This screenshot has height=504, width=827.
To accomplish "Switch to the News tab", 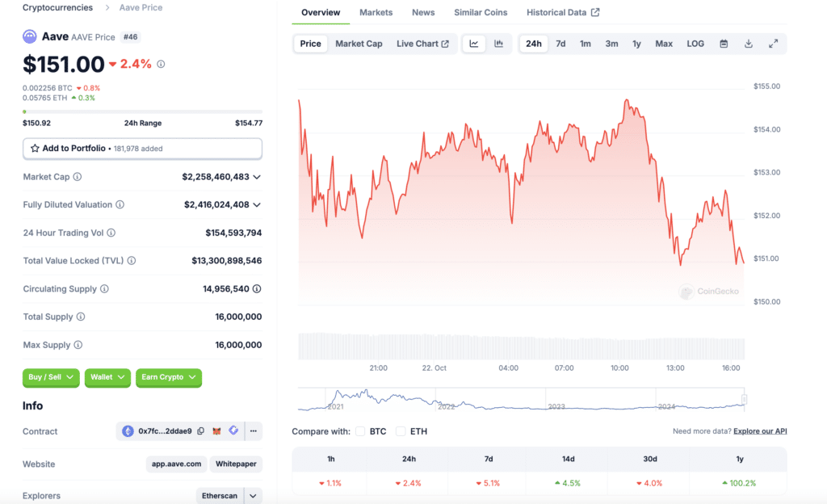I will tap(423, 12).
